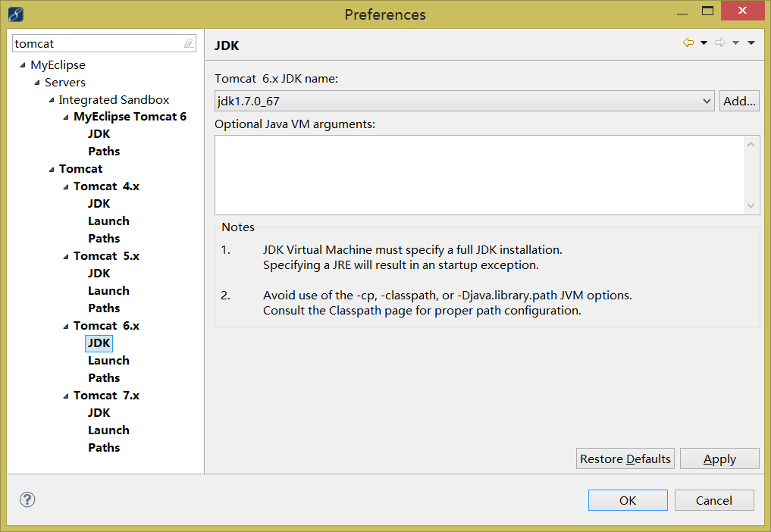Dismiss dialog with Cancel button
This screenshot has width=771, height=532.
714,500
